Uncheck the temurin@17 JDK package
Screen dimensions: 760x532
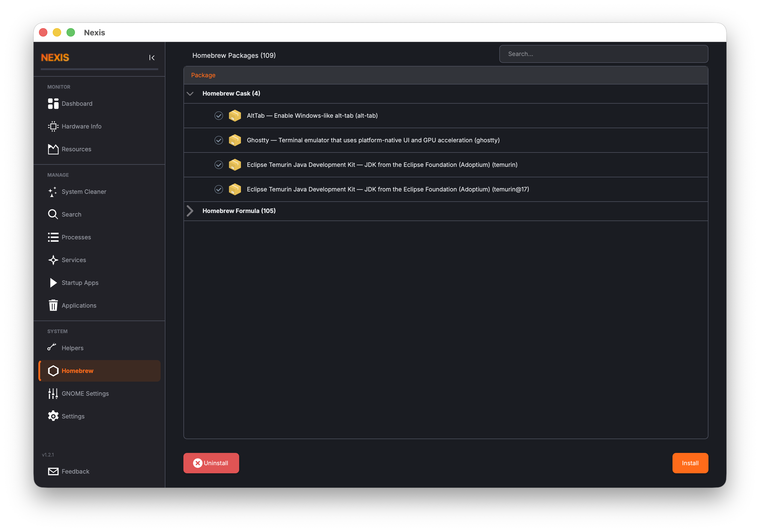click(x=218, y=189)
